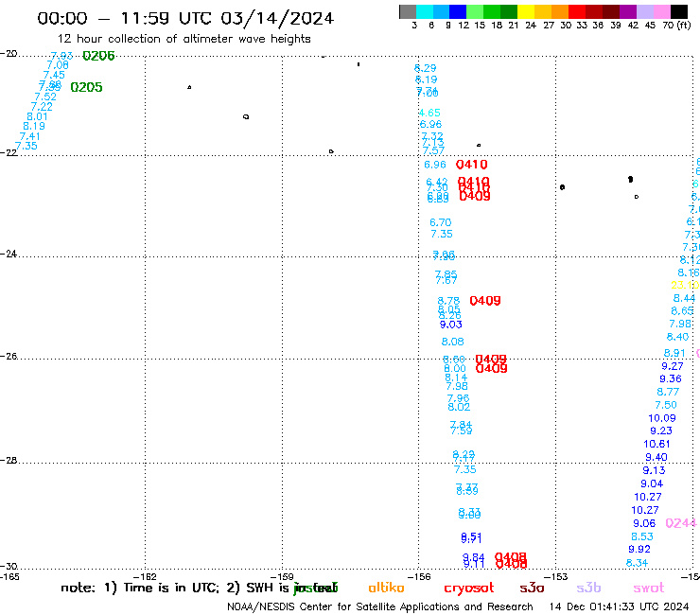The image size is (700, 615).
Task: Click the wave height value 10.09
Action: coord(662,418)
